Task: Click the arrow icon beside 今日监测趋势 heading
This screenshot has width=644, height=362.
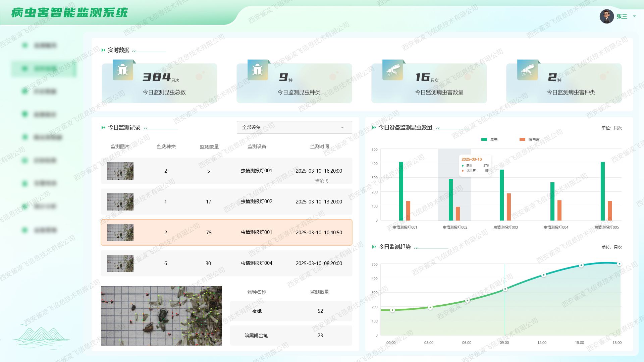Action: click(374, 247)
